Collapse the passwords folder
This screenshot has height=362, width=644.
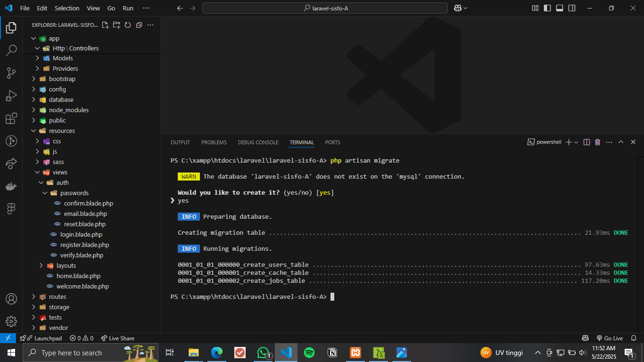pyautogui.click(x=74, y=193)
